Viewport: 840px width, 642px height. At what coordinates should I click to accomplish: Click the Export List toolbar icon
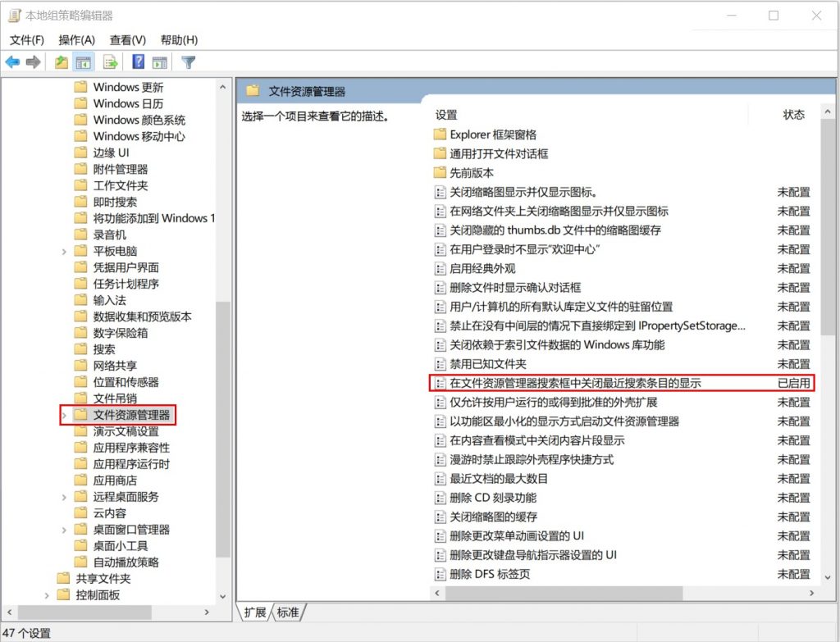pos(111,62)
